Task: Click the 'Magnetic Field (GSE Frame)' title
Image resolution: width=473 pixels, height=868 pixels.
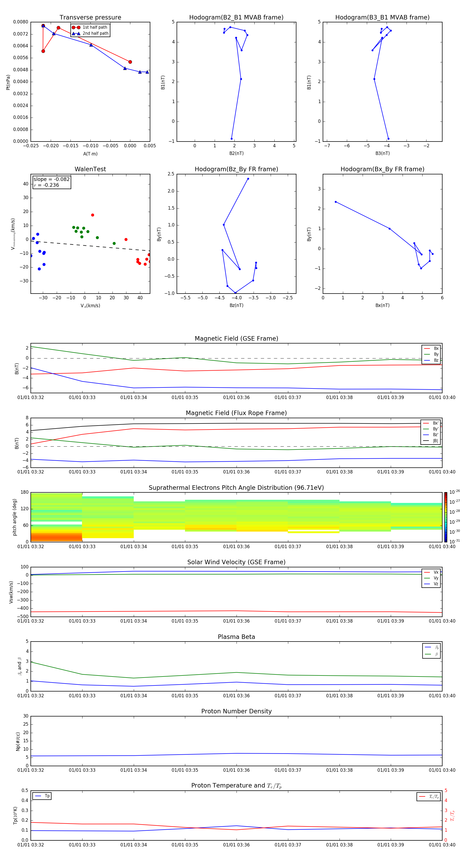Action: [x=236, y=339]
